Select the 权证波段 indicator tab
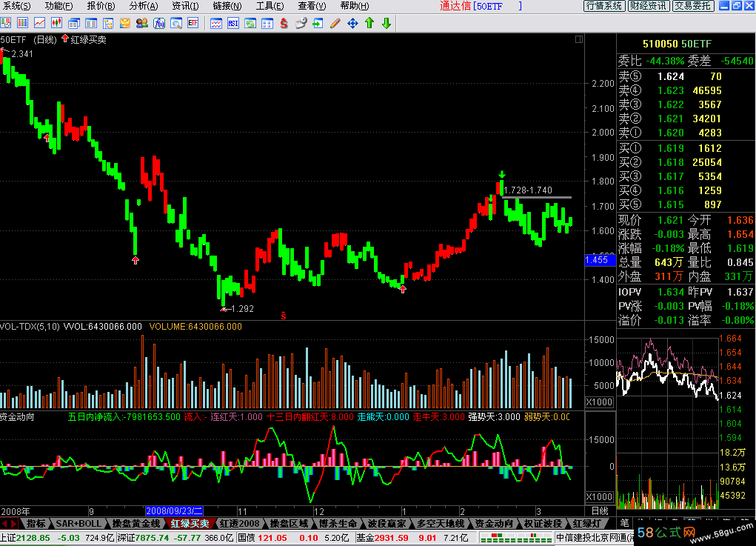 coord(543,523)
